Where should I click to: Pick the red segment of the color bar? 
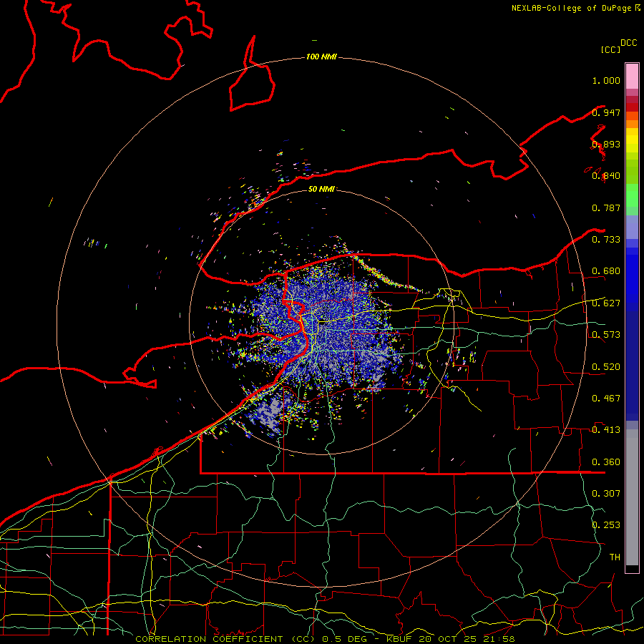coord(632,107)
